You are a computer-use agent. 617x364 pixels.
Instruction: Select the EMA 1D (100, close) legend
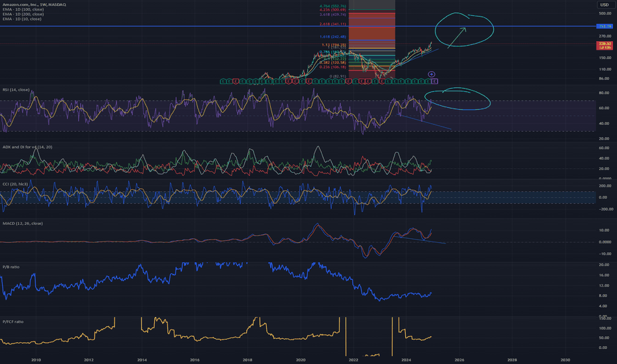(x=23, y=9)
